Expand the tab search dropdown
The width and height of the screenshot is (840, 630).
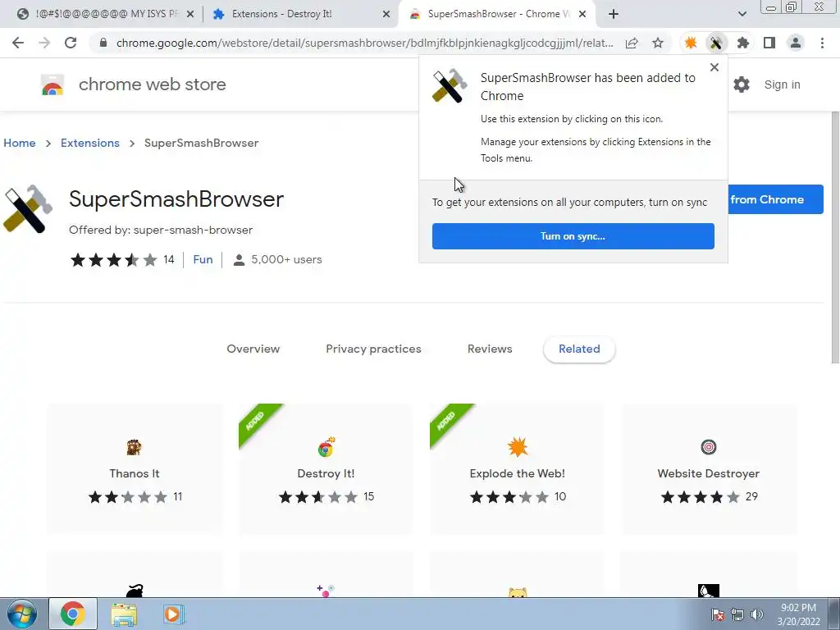pos(742,14)
